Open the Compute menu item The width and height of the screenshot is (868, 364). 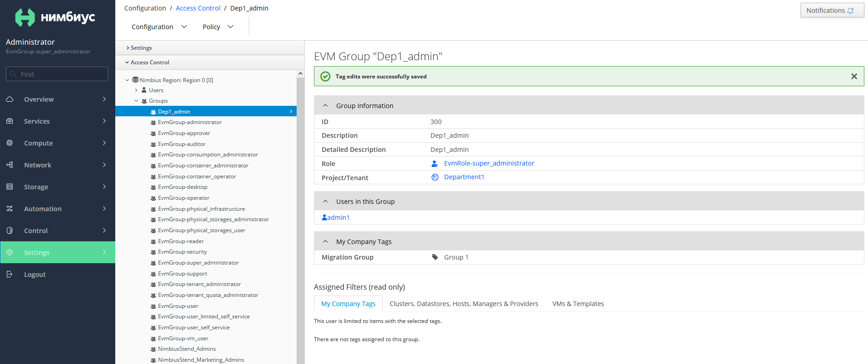click(57, 143)
